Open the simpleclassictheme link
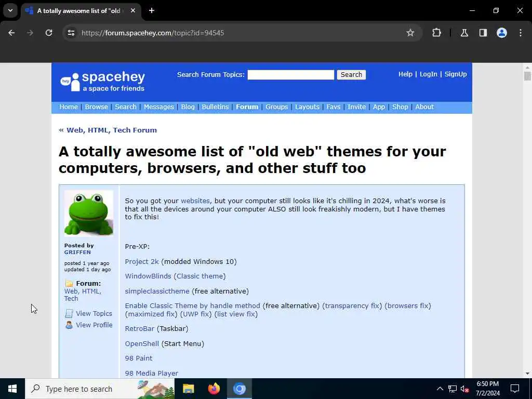The image size is (532, 399). tap(157, 291)
